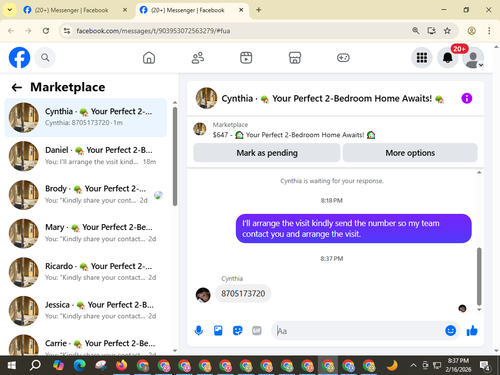Click the 8705173720 message bubble
The width and height of the screenshot is (500, 375).
[243, 294]
